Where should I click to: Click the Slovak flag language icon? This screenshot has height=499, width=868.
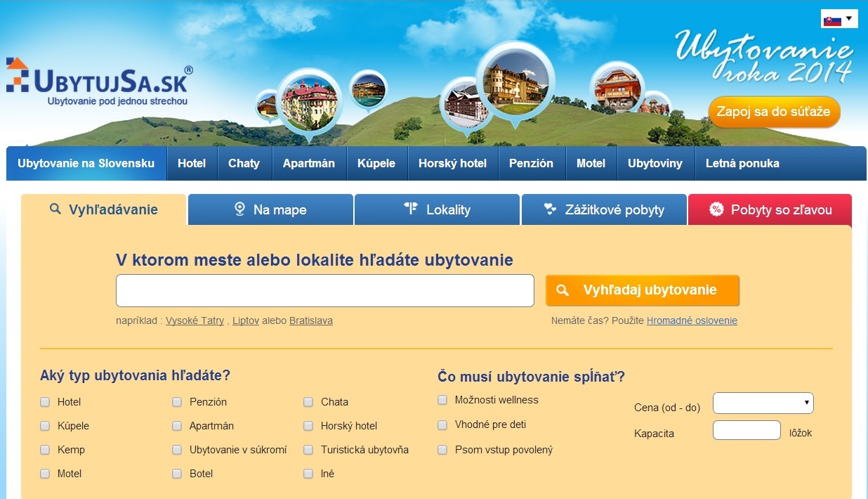pyautogui.click(x=831, y=19)
